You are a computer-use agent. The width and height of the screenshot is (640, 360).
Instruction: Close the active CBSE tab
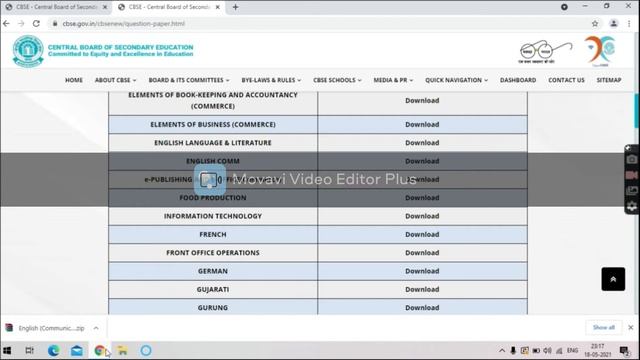pyautogui.click(x=218, y=7)
